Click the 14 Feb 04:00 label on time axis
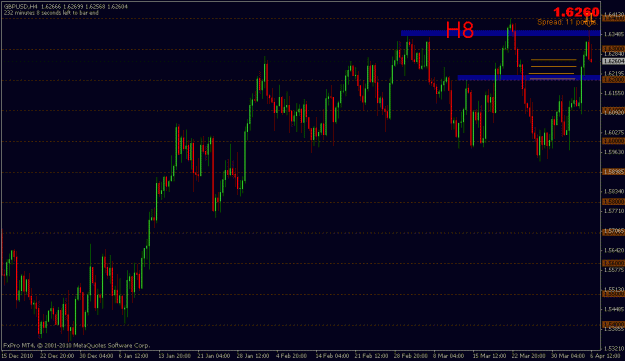Image resolution: width=625 pixels, height=361 pixels. pyautogui.click(x=332, y=355)
